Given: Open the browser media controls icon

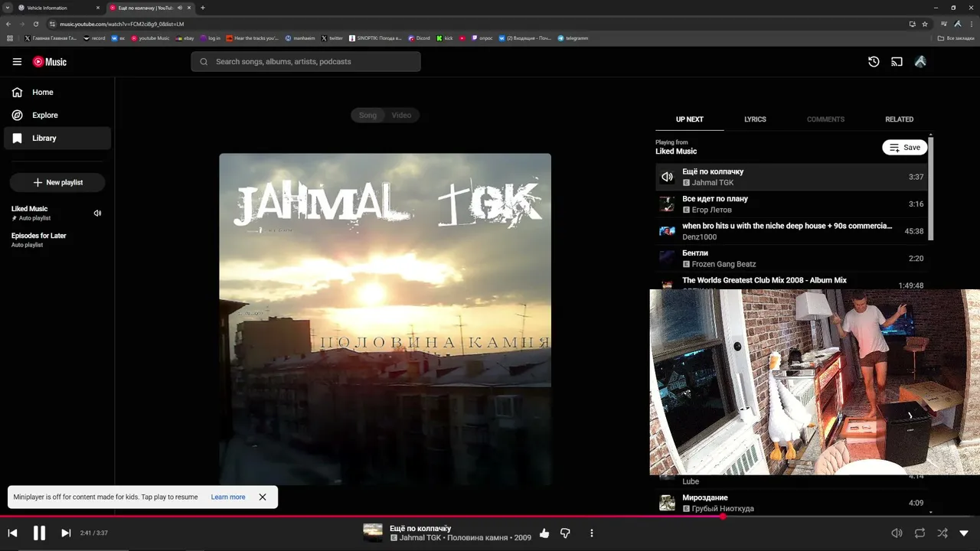Looking at the screenshot, I should click(944, 24).
